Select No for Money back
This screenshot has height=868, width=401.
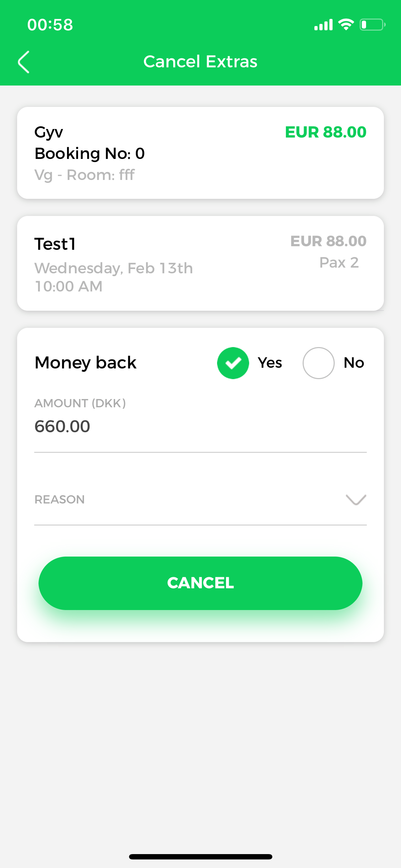click(318, 363)
